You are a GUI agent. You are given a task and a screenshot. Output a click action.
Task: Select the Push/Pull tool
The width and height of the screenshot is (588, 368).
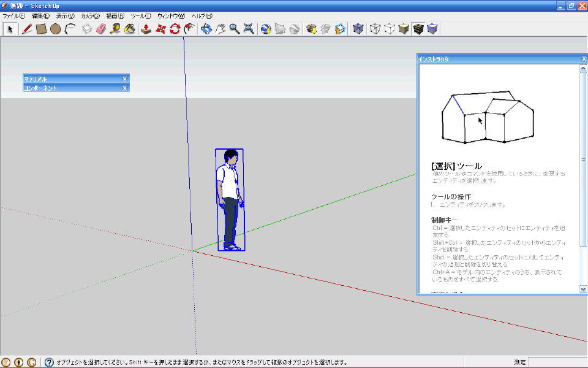146,29
